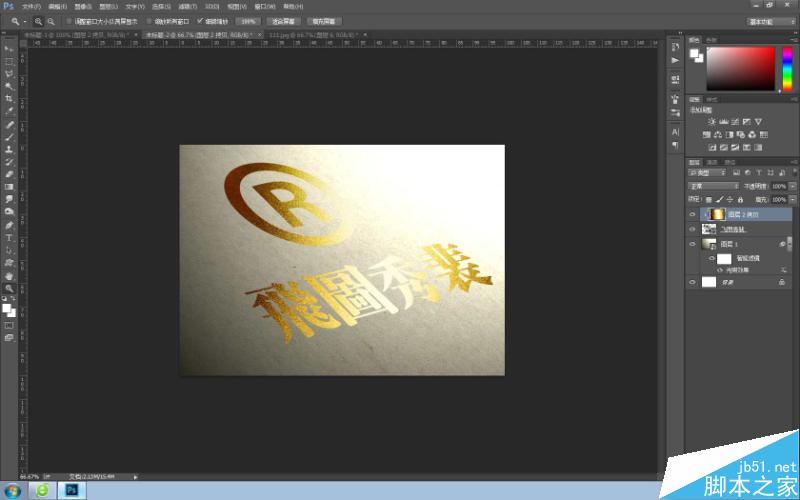Screen dimensions: 800x500
Task: Hide the top layer '图层 2 拷贝'
Action: tap(692, 214)
